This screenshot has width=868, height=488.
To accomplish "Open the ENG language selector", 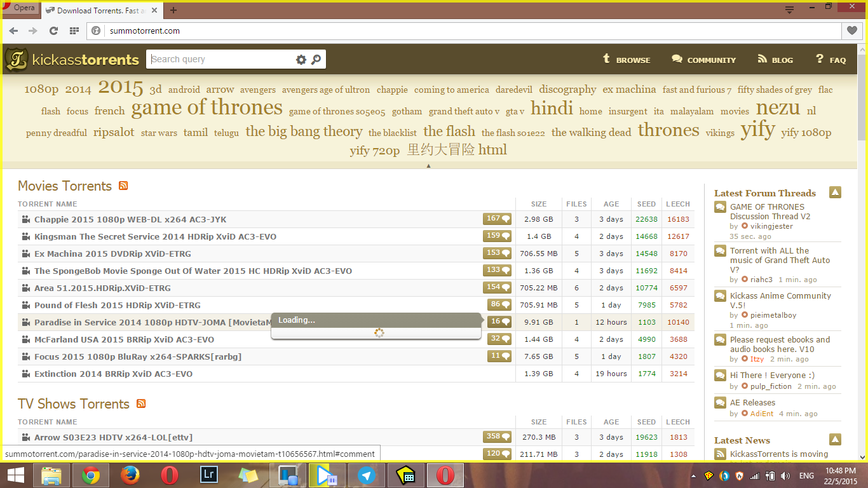I will [x=806, y=476].
